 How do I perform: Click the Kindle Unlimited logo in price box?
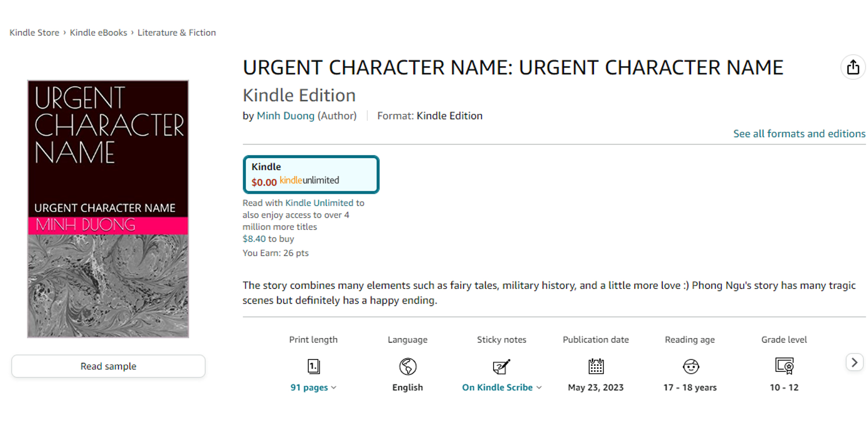click(x=309, y=180)
